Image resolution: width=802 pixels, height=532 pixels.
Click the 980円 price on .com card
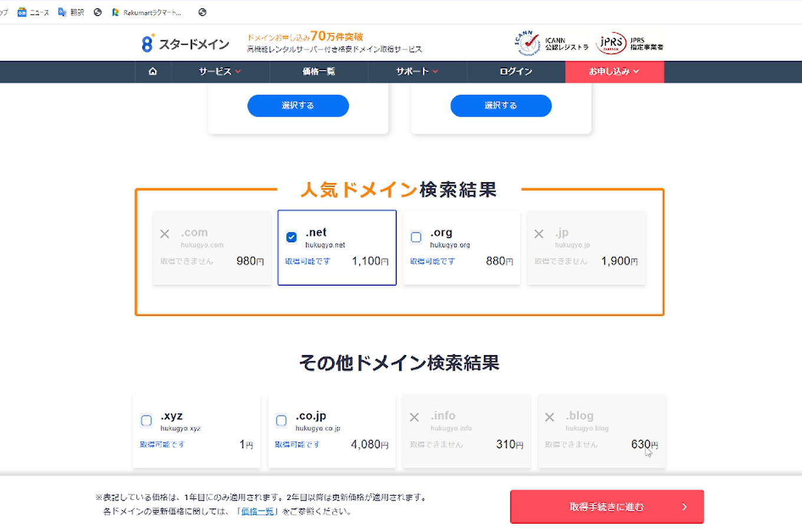tap(250, 261)
